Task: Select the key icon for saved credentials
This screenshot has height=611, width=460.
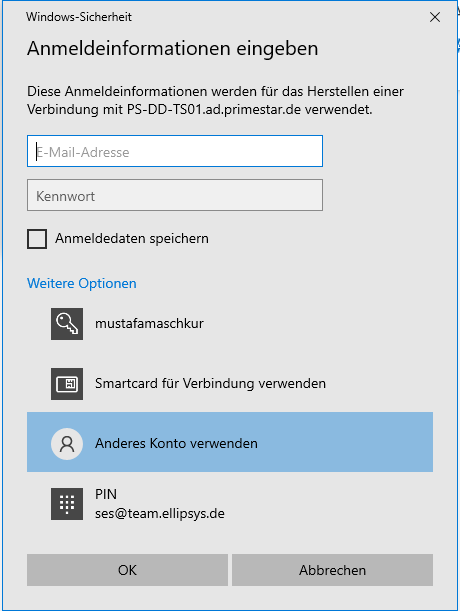Action: click(67, 324)
